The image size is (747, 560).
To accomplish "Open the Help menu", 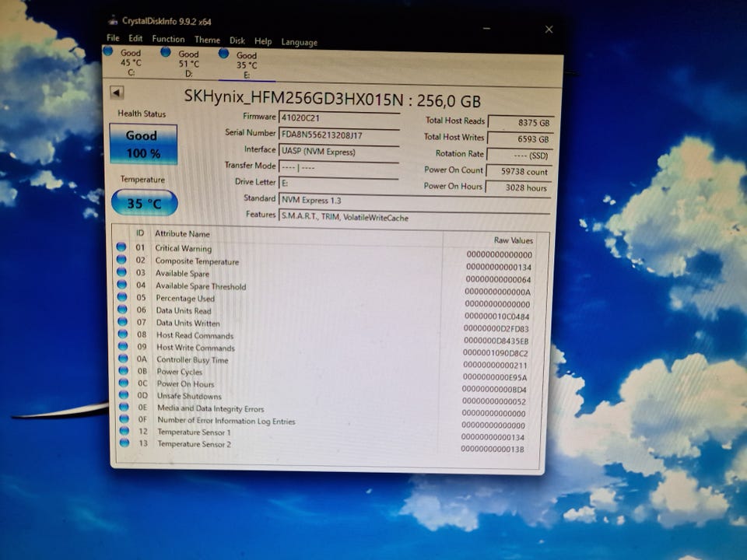I will pyautogui.click(x=262, y=41).
